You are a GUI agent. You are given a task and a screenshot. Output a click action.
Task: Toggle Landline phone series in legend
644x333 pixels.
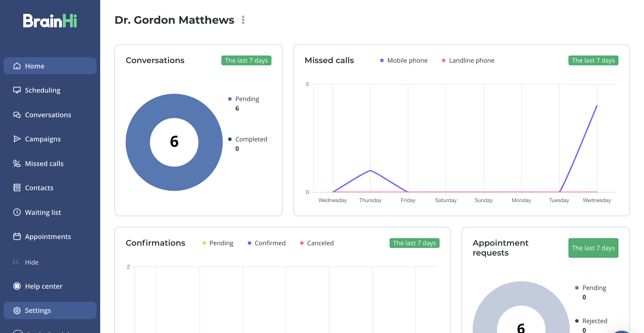coord(468,60)
